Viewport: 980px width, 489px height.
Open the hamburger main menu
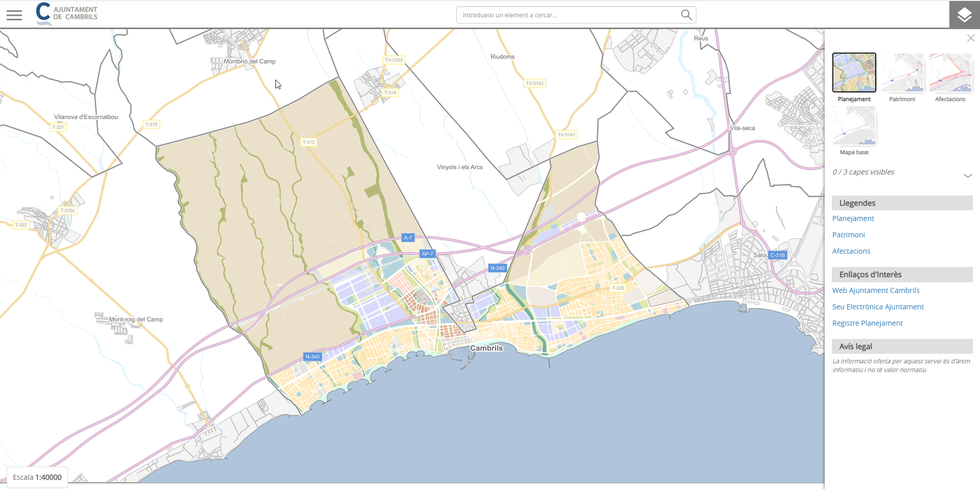14,15
